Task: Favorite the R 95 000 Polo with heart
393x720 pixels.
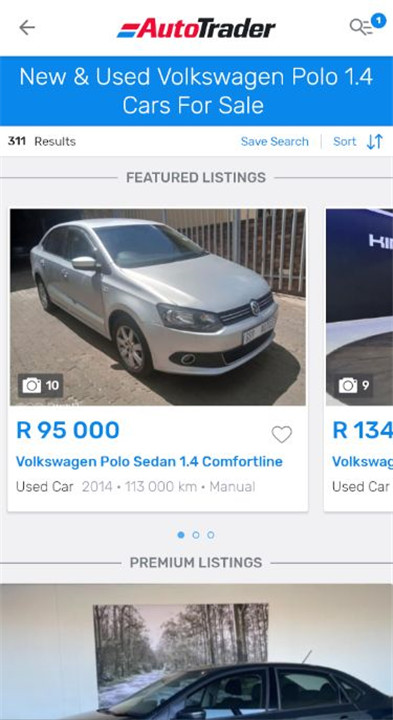Action: 281,434
